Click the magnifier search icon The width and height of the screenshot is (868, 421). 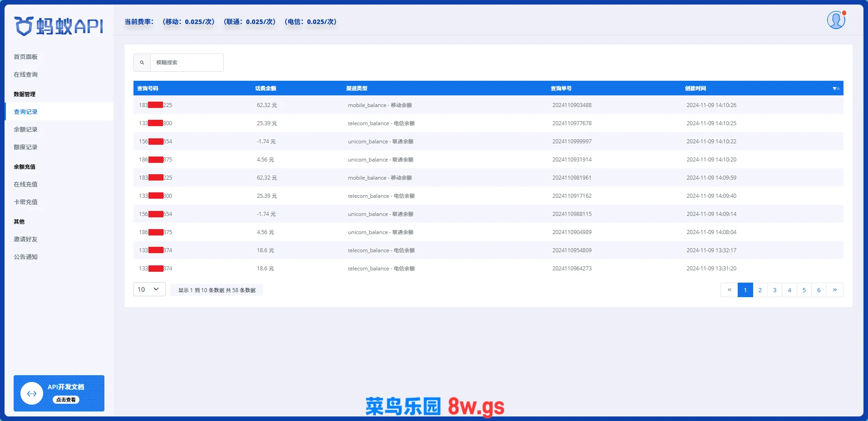[142, 63]
